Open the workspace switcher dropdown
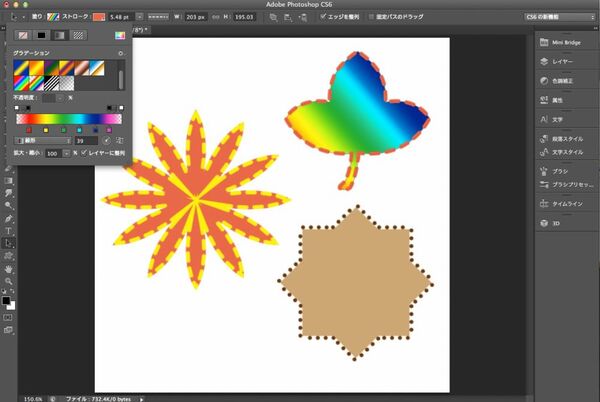 559,17
